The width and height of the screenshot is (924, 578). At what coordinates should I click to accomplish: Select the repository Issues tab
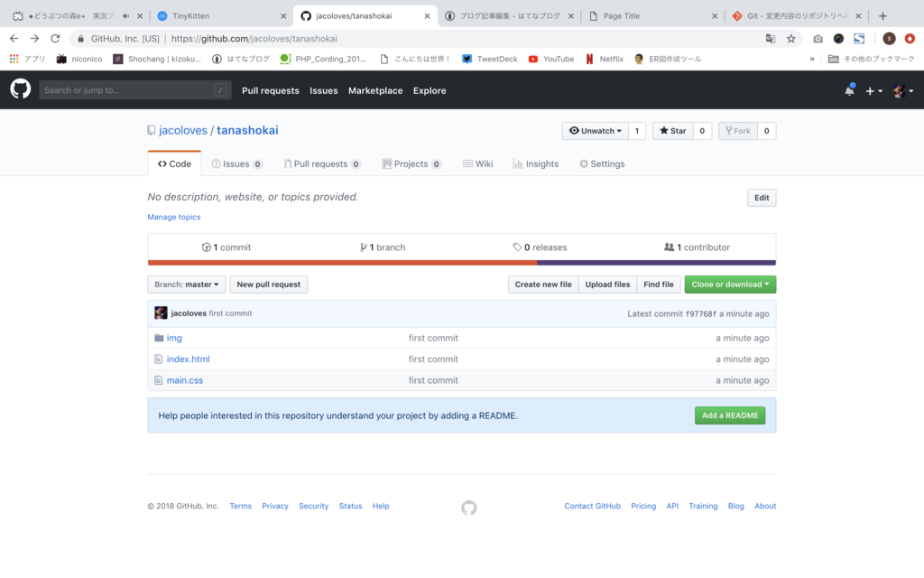coord(237,164)
